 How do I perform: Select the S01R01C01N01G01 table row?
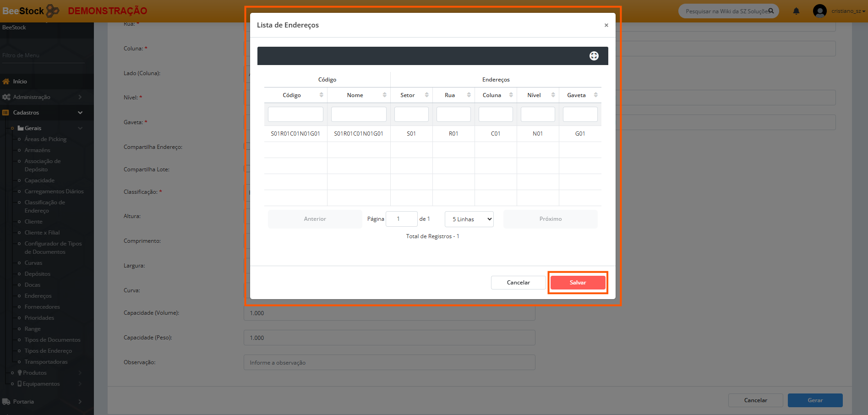click(x=432, y=134)
